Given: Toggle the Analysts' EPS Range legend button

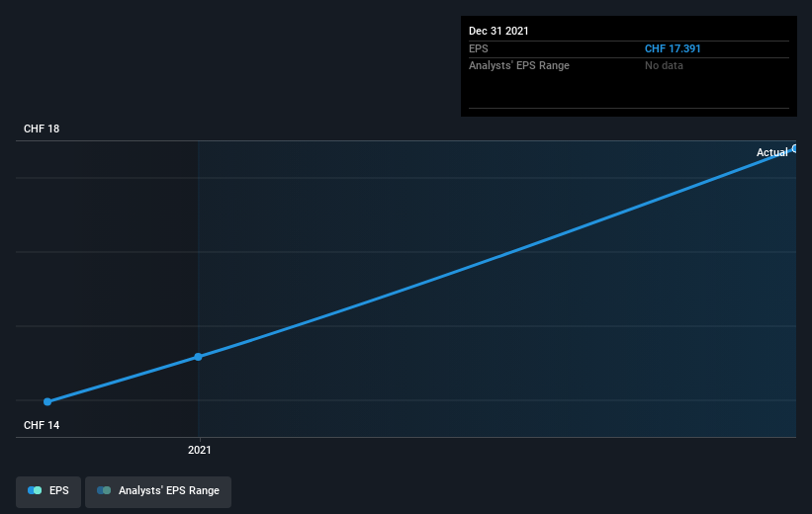Looking at the screenshot, I should pos(158,490).
